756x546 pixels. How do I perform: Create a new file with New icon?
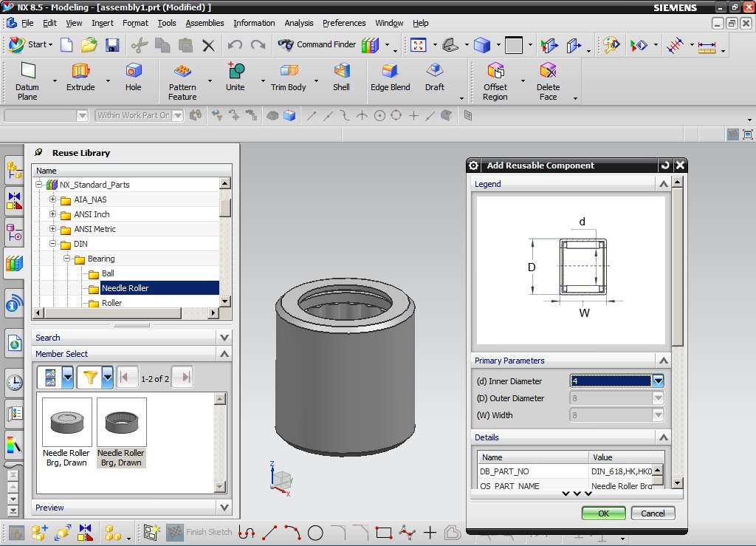(x=66, y=45)
